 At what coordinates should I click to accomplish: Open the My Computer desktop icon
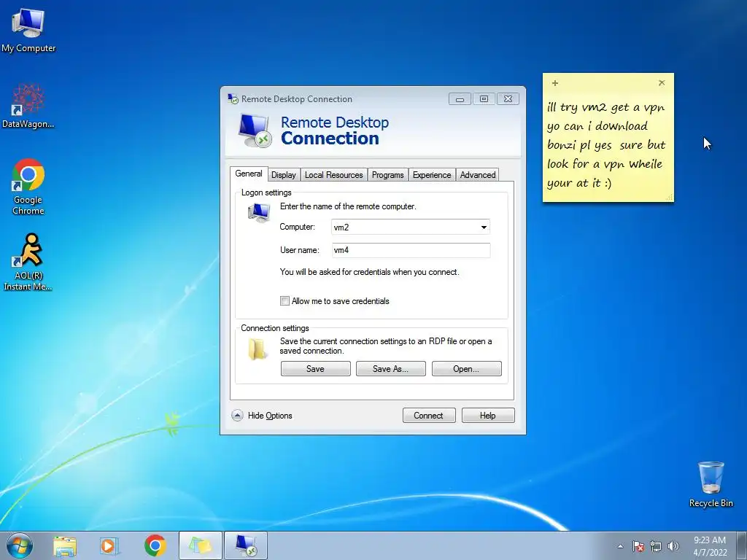coord(28,31)
